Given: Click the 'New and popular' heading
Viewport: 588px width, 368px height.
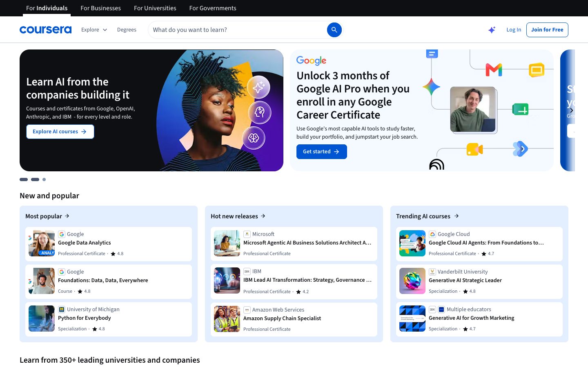Looking at the screenshot, I should click(x=49, y=196).
